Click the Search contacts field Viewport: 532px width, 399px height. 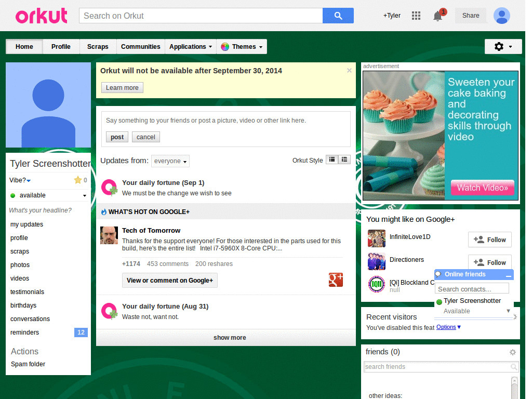click(x=472, y=289)
